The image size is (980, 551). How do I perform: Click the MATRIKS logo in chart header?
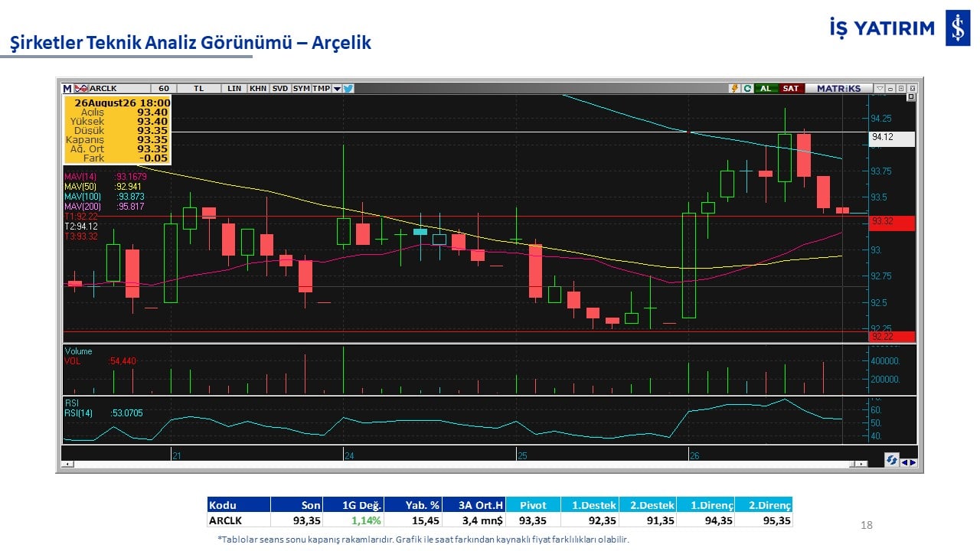pyautogui.click(x=838, y=88)
